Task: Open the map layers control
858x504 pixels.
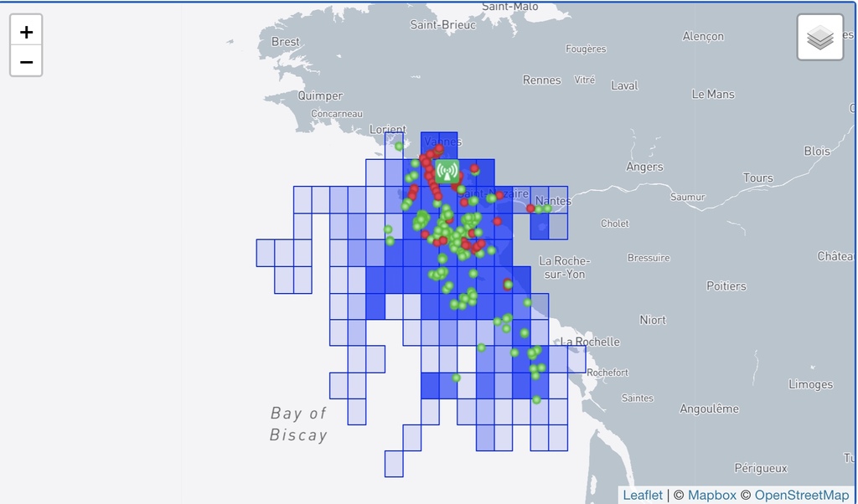Action: 819,38
